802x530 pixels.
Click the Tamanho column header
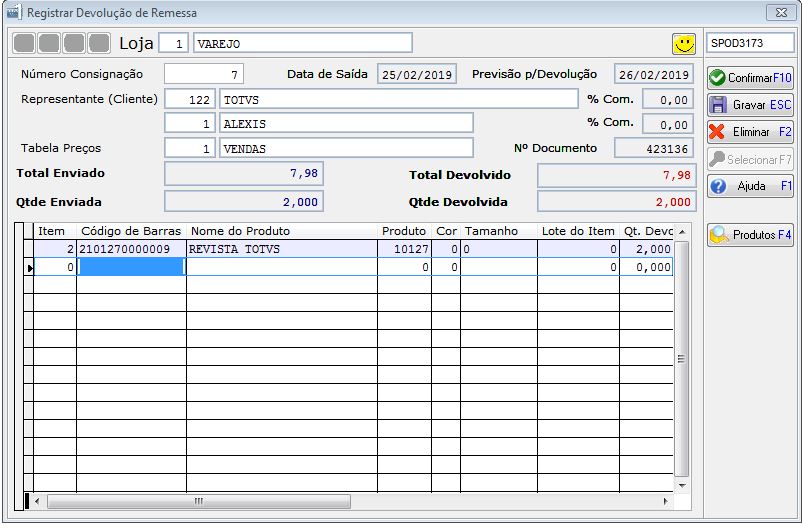499,231
